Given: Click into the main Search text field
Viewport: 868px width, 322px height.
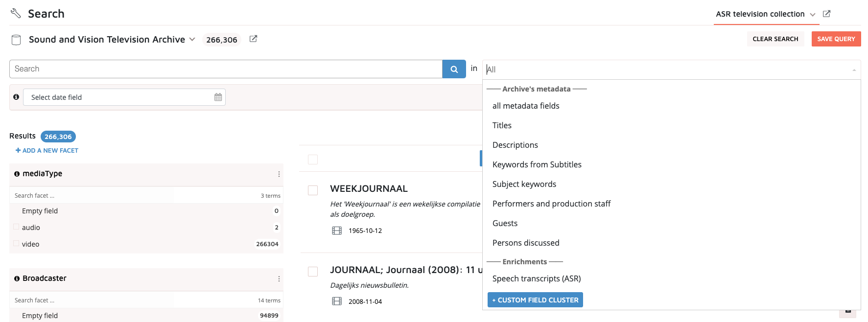Looking at the screenshot, I should click(x=225, y=69).
